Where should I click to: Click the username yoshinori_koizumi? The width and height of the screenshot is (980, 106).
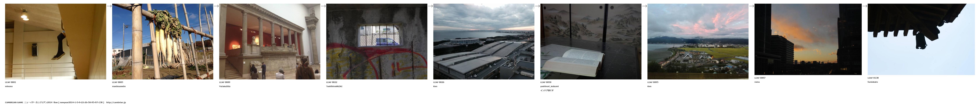click(549, 86)
